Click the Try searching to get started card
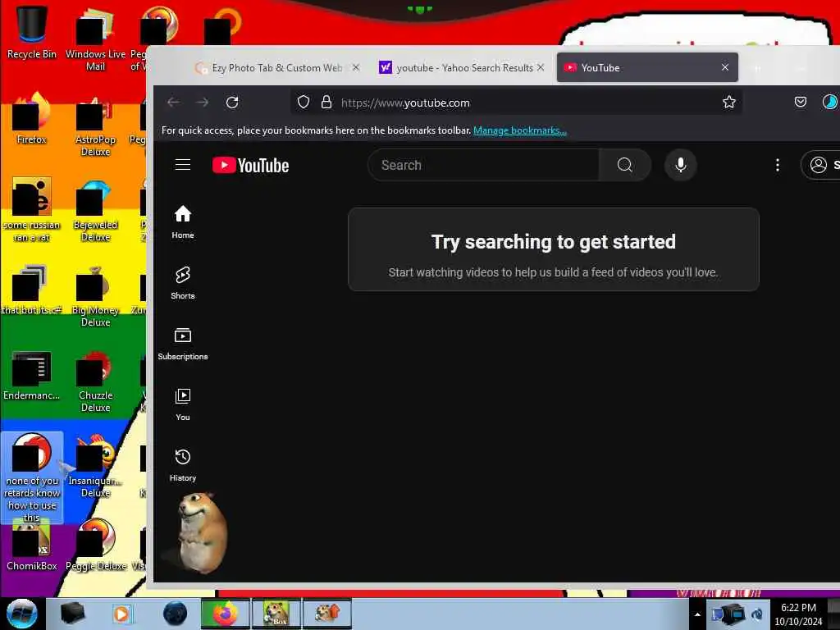 click(x=554, y=249)
